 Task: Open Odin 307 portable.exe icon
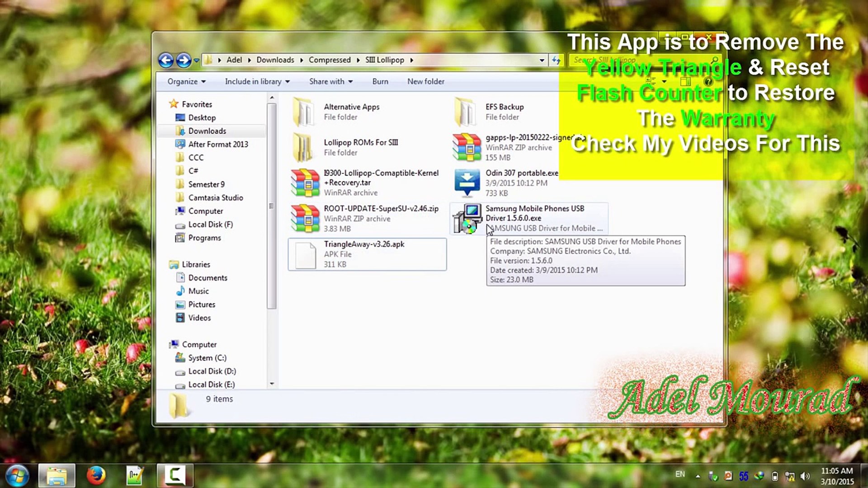click(467, 183)
